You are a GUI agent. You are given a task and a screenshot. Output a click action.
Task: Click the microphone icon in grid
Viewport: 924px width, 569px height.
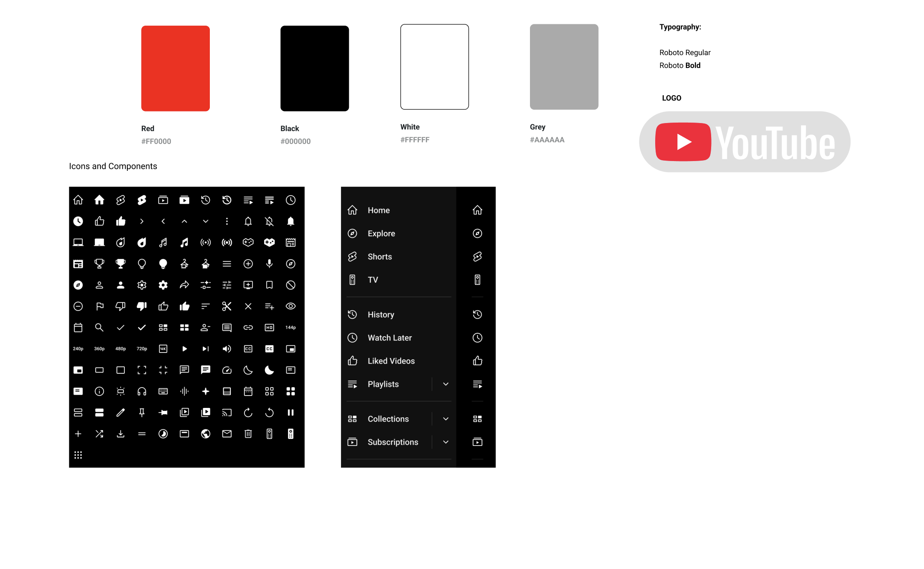[x=269, y=264]
